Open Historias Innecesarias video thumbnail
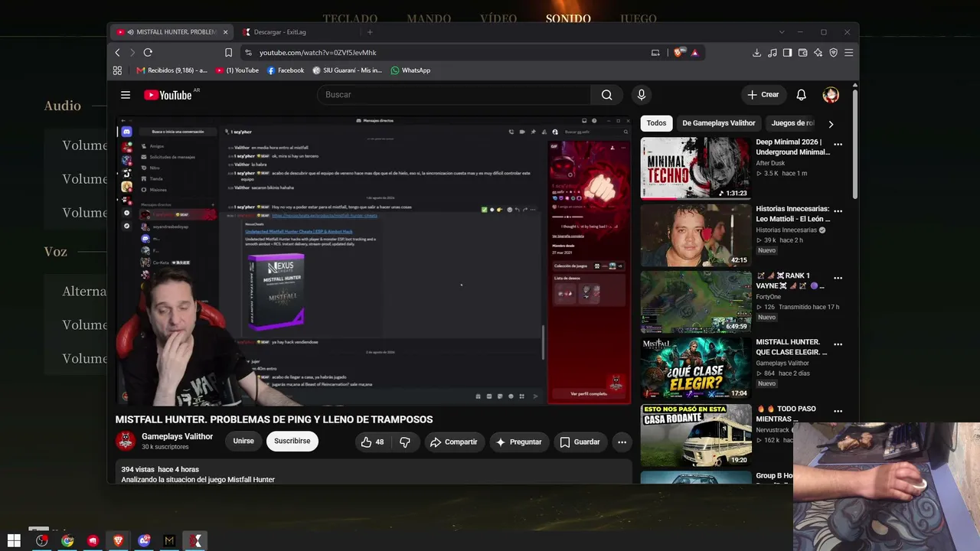This screenshot has width=980, height=551. [x=696, y=234]
